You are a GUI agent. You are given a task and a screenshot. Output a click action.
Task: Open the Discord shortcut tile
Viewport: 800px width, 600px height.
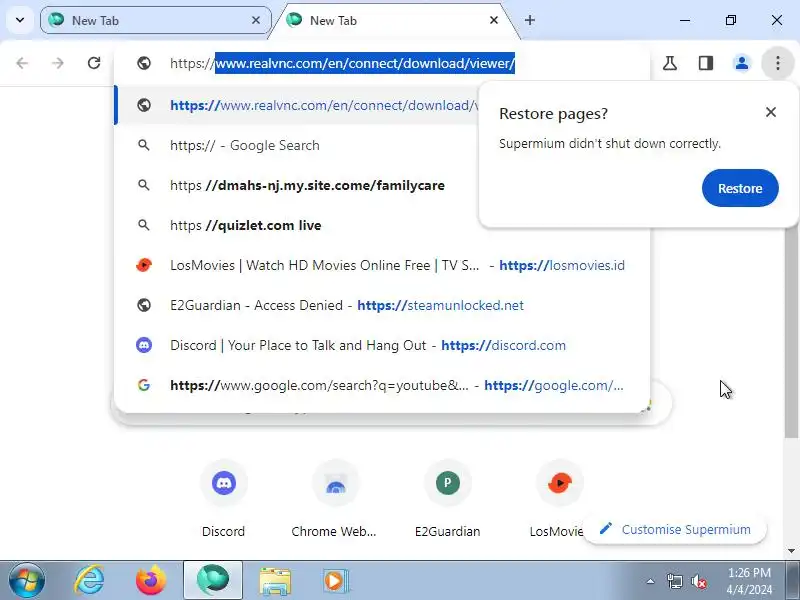223,498
